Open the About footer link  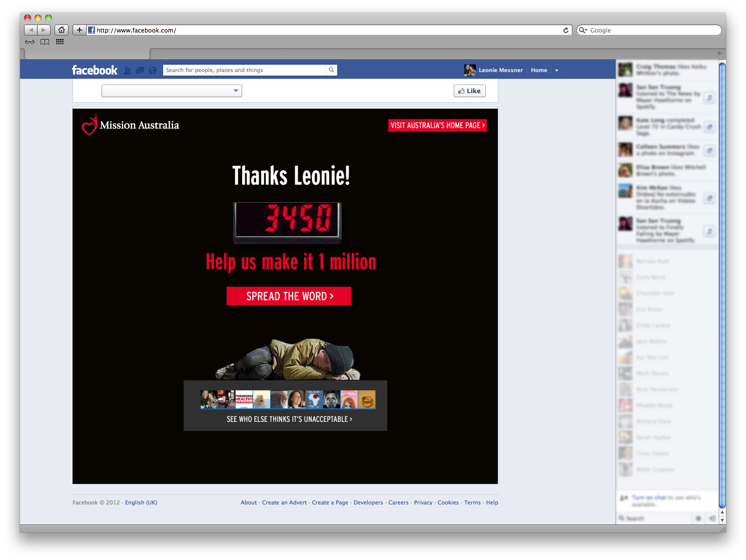click(249, 502)
